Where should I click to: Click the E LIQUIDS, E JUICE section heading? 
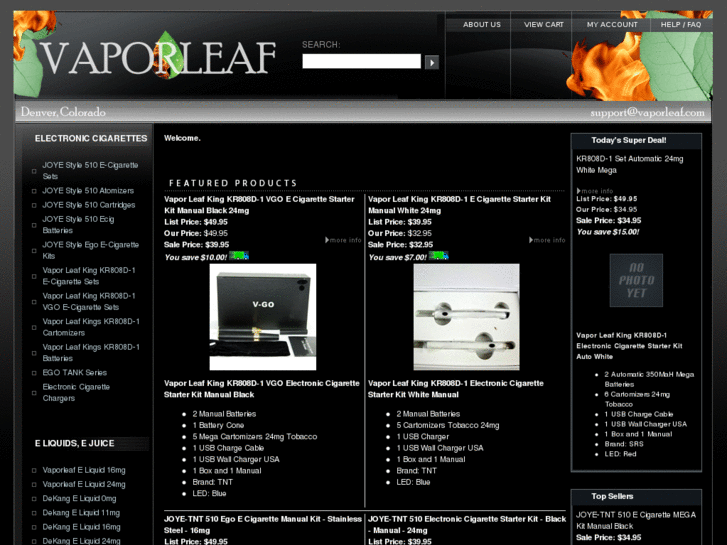pos(74,443)
